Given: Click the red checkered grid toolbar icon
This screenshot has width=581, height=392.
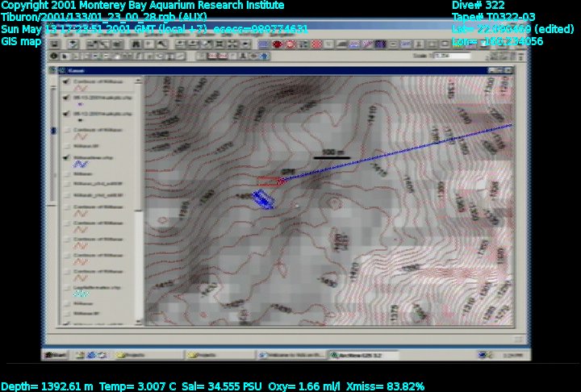Looking at the screenshot, I should [316, 45].
